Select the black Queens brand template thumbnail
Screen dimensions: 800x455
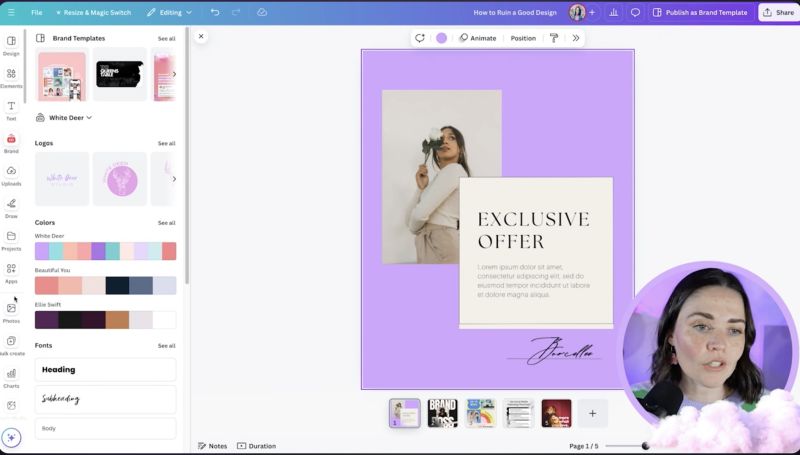[x=120, y=74]
